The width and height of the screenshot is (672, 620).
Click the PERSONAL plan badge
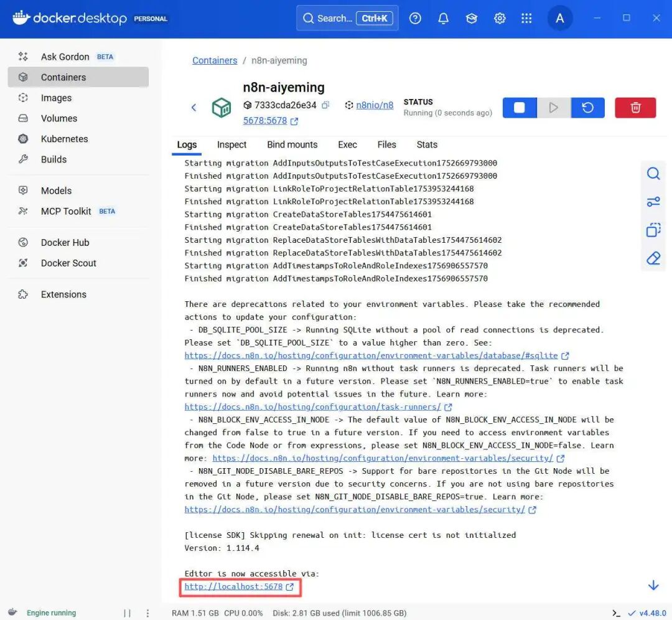(x=151, y=19)
